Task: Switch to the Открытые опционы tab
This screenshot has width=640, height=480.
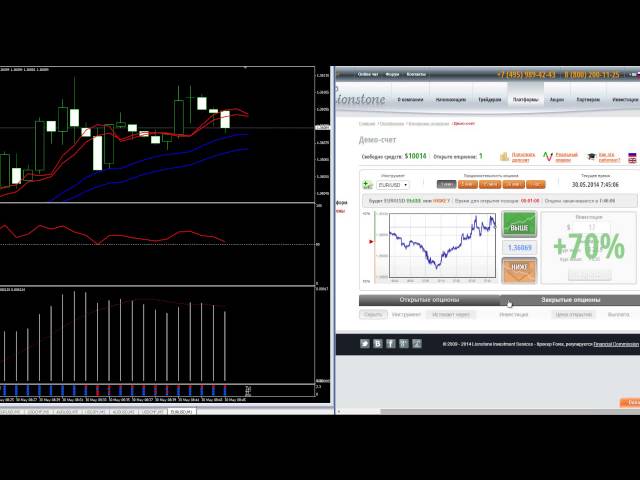Action: coord(429,300)
